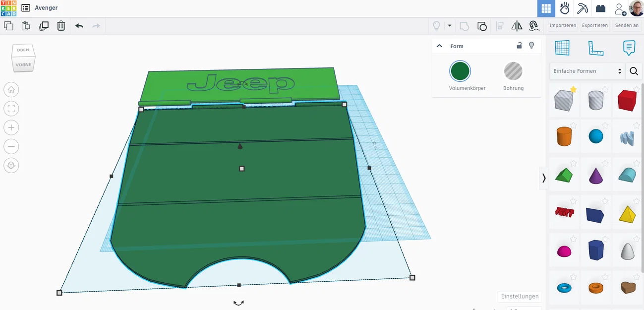This screenshot has width=644, height=310.
Task: Select the blue Sphere shape
Action: click(x=595, y=136)
